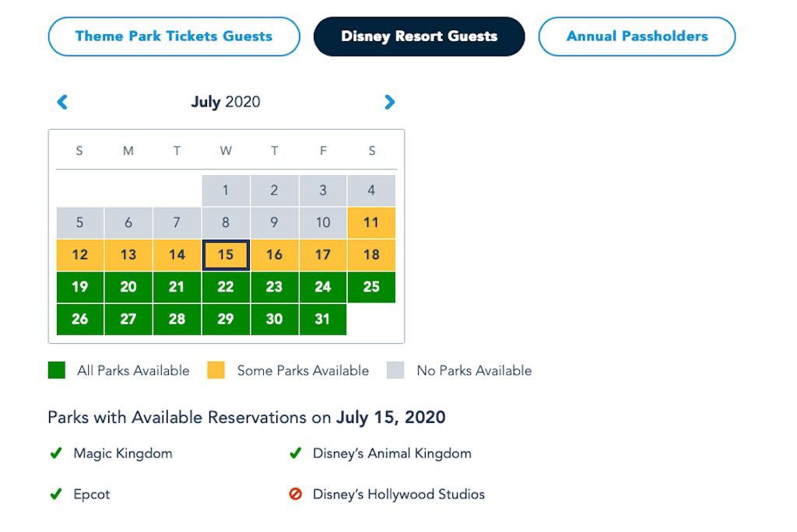This screenshot has width=797, height=532.
Task: Choose July 22 on the calendar
Action: pyautogui.click(x=226, y=287)
